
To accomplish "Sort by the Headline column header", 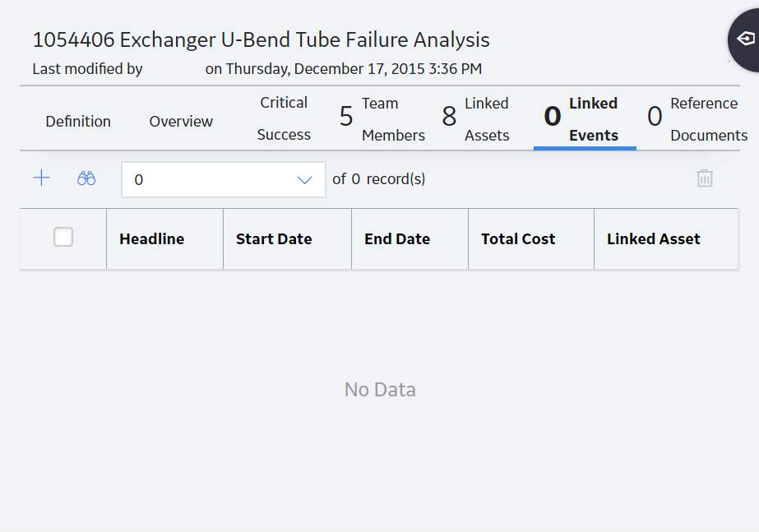I will click(x=152, y=238).
